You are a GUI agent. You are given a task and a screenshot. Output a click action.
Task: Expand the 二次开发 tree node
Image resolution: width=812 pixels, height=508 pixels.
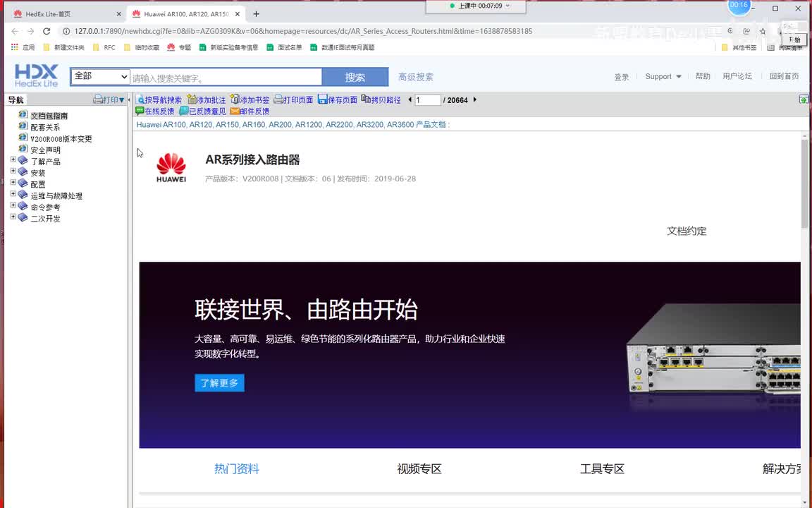pyautogui.click(x=13, y=217)
